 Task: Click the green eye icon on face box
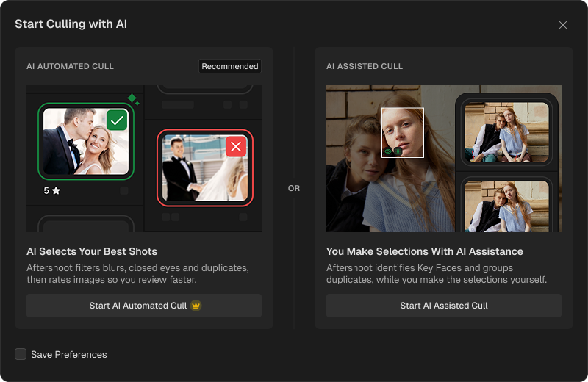click(x=388, y=151)
